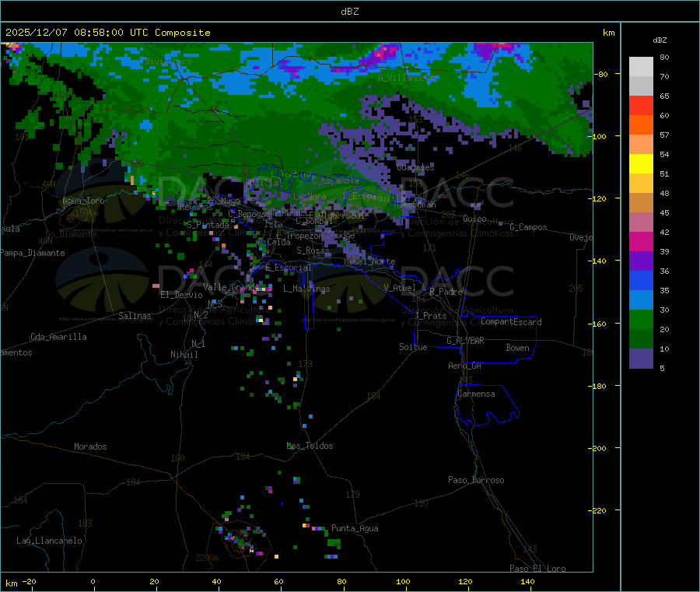Click the magenta 39 dBZ legend swatch
This screenshot has height=592, width=700.
641,241
